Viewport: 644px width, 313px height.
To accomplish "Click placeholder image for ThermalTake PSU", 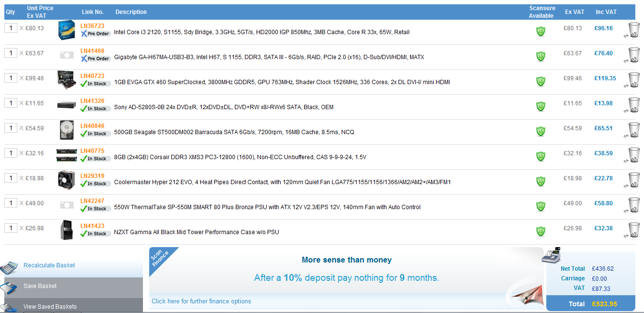I will (x=66, y=205).
